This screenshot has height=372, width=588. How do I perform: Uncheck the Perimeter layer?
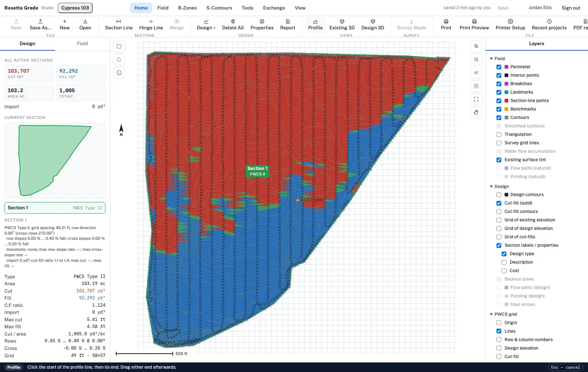point(499,67)
